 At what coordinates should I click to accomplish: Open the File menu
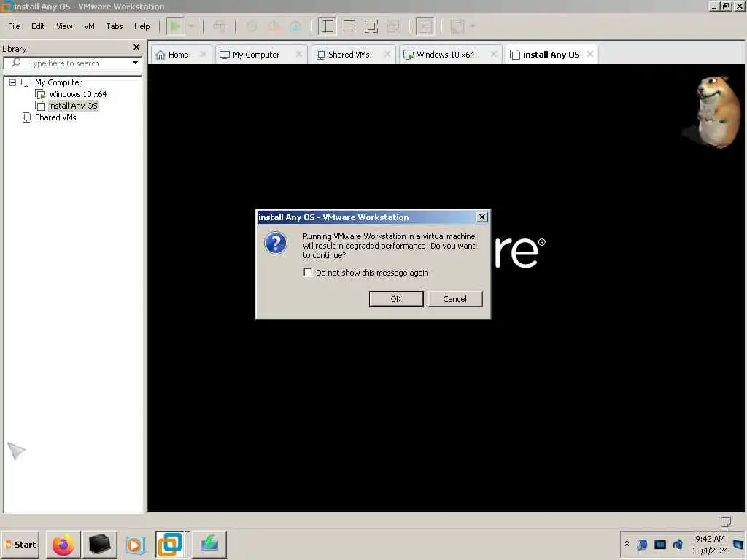pos(15,26)
